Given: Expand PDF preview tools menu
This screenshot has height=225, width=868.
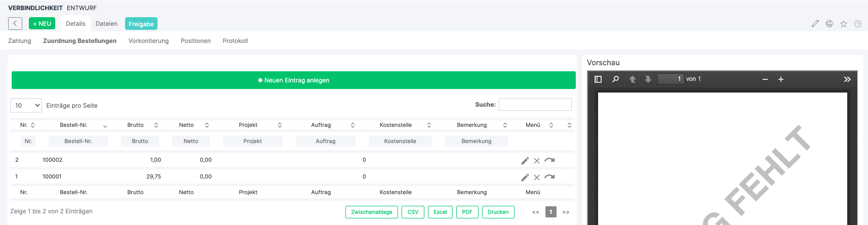Looking at the screenshot, I should click(847, 79).
